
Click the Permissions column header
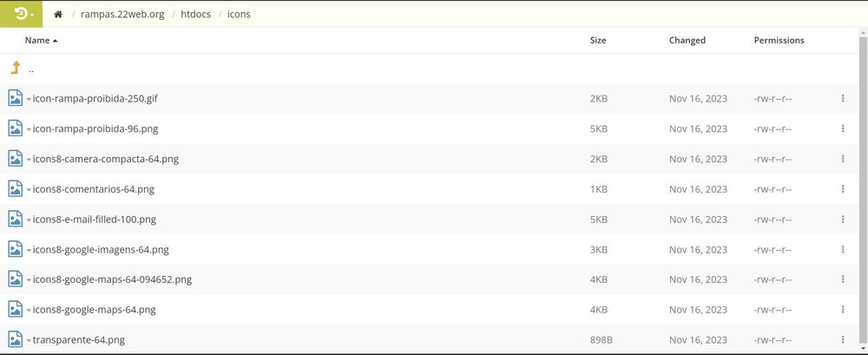coord(779,41)
